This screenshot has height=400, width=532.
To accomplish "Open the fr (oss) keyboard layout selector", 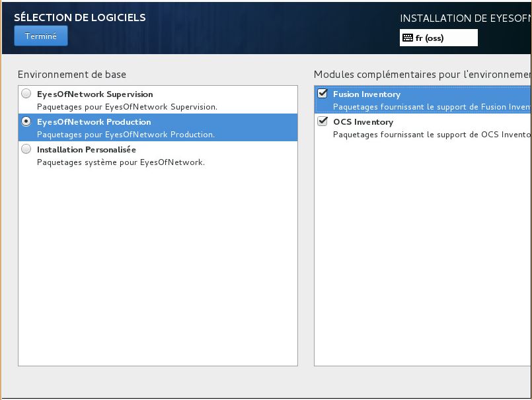I will pos(439,38).
